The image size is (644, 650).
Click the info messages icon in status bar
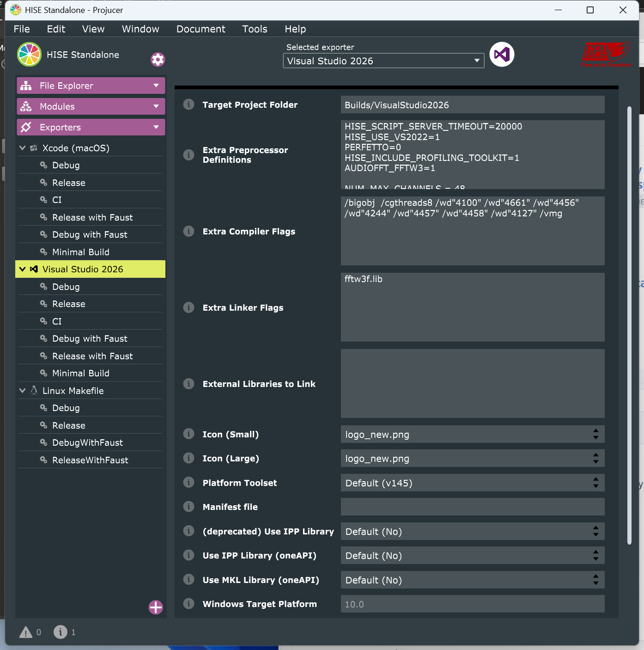(x=60, y=632)
